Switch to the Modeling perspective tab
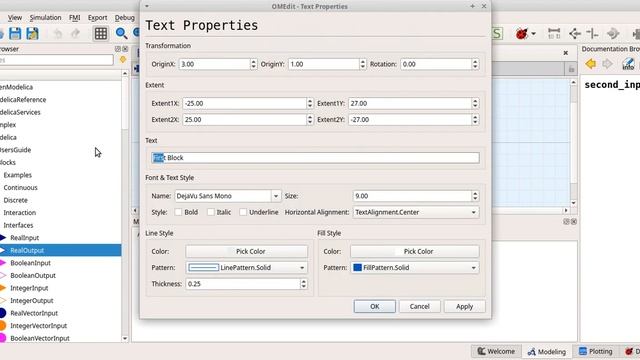640x360 pixels. point(547,351)
